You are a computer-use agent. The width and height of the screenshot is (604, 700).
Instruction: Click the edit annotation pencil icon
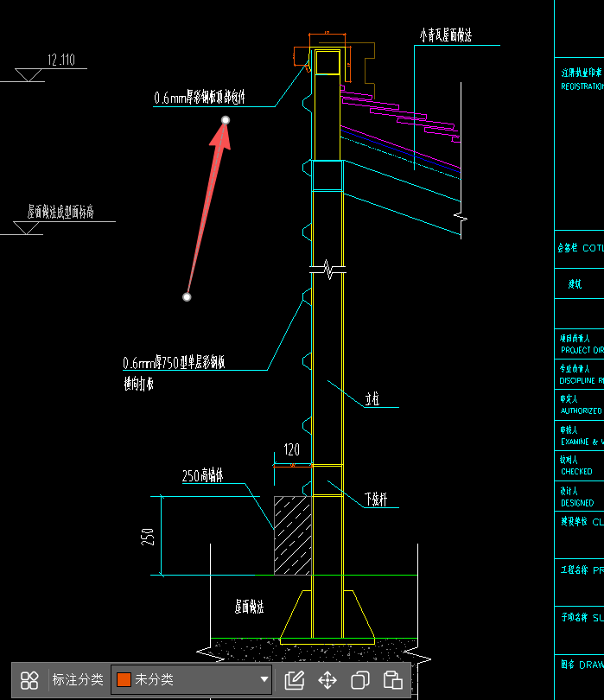[x=295, y=680]
